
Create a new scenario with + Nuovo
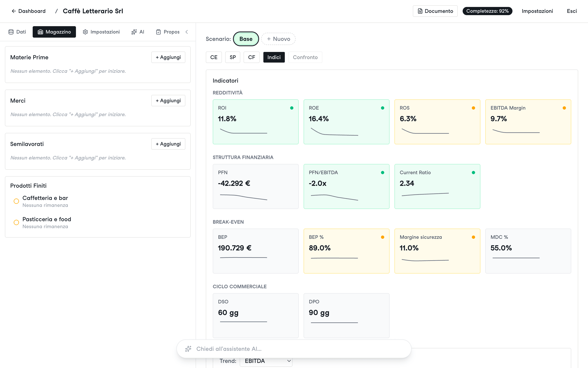coord(278,39)
